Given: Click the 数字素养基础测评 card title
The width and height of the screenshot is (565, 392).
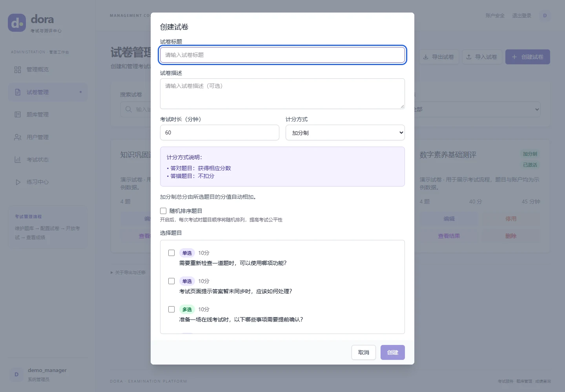Looking at the screenshot, I should point(448,155).
